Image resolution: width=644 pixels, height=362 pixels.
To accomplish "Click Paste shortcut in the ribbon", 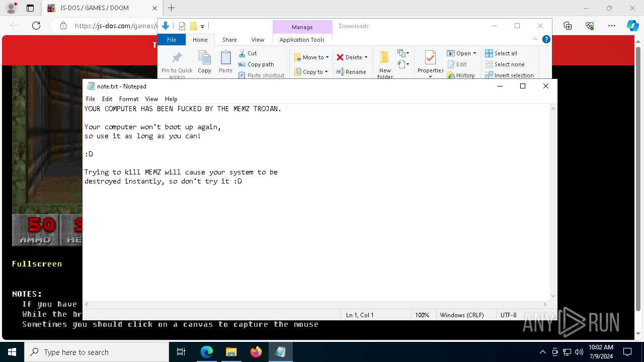I will [261, 75].
